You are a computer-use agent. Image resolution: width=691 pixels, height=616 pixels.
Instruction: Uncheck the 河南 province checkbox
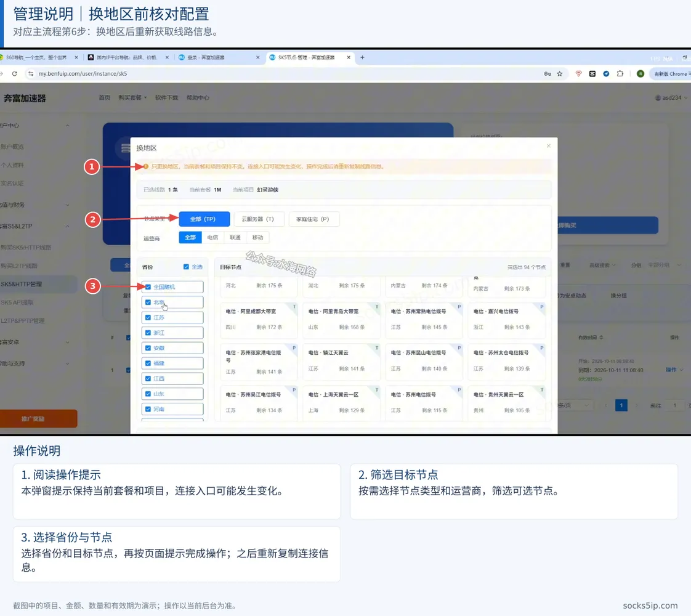pyautogui.click(x=148, y=409)
